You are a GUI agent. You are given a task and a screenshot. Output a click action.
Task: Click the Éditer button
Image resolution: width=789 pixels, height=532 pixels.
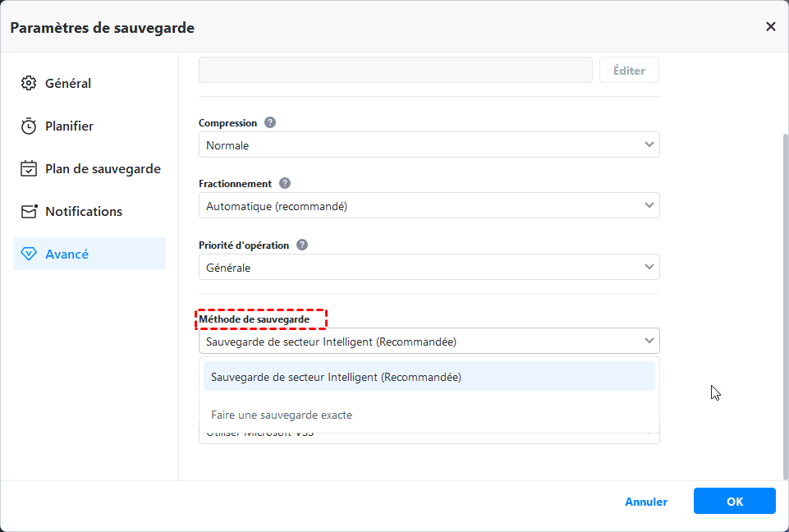coord(629,71)
